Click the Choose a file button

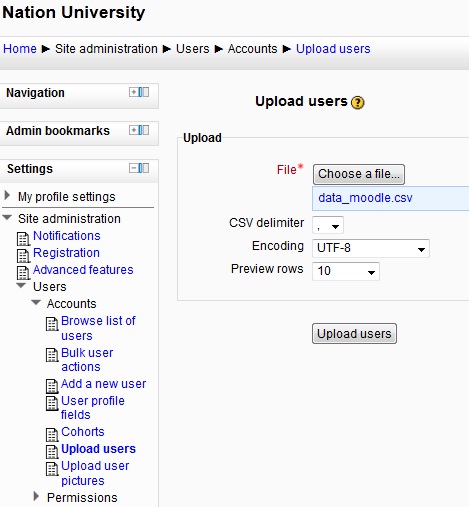tap(359, 174)
